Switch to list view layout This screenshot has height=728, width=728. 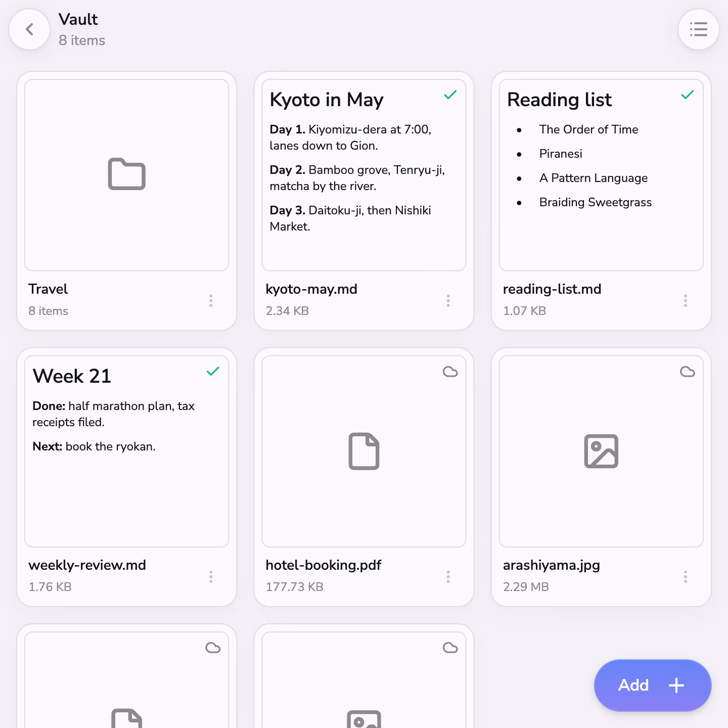(x=698, y=29)
